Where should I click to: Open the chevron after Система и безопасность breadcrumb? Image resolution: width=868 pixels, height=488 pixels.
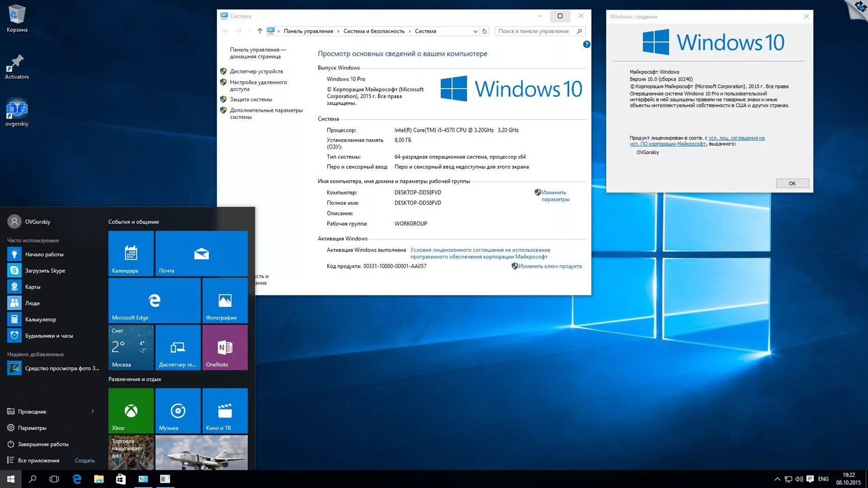409,31
